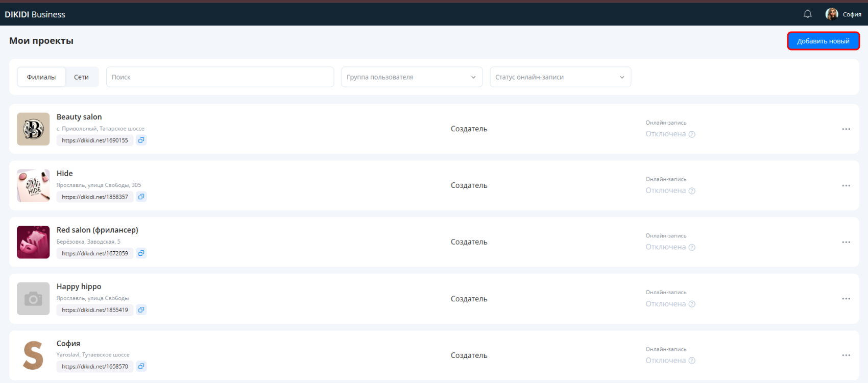Screen dimensions: 868x383
Task: Click the Hide project logo thumbnail
Action: [x=33, y=186]
